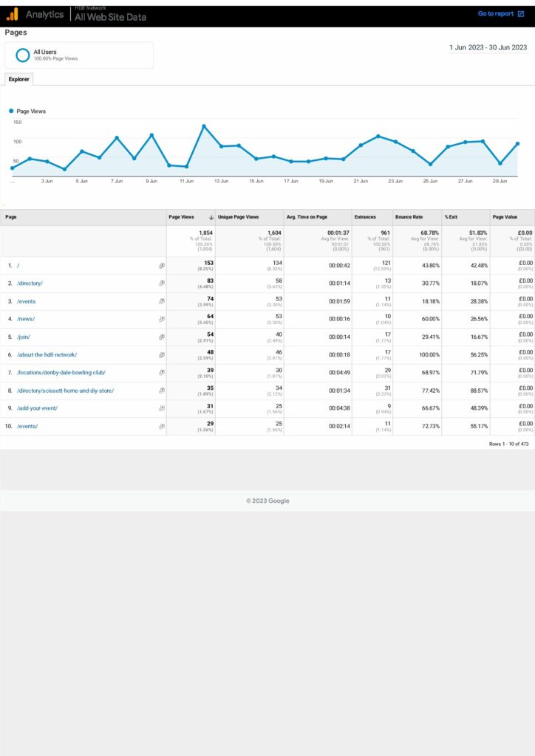Click the Google Analytics logo icon
This screenshot has height=756, width=535.
13,14
